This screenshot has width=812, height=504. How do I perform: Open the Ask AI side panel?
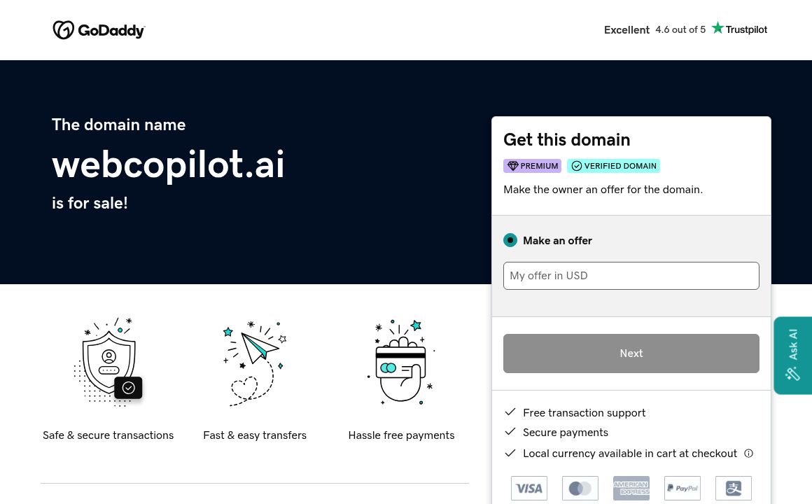coord(792,355)
